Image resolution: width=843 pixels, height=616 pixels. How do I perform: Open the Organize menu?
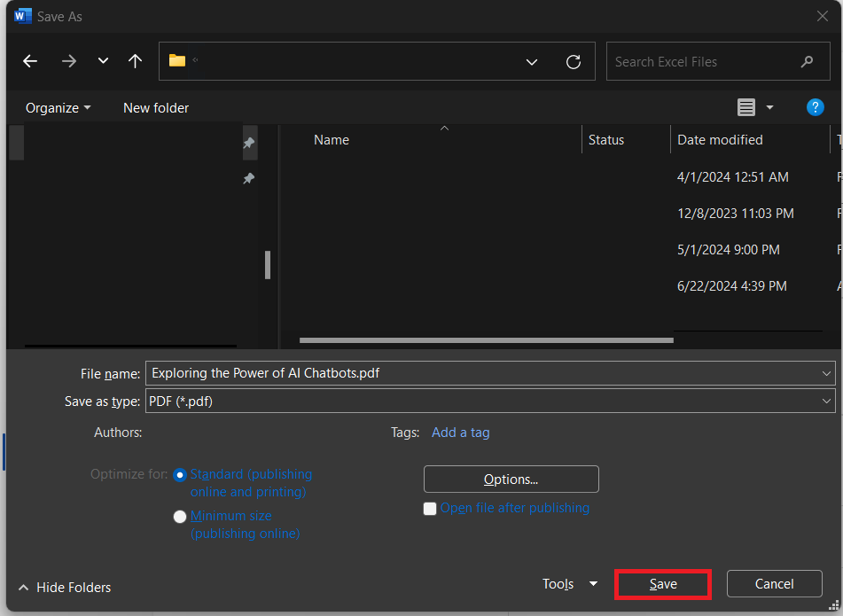59,108
